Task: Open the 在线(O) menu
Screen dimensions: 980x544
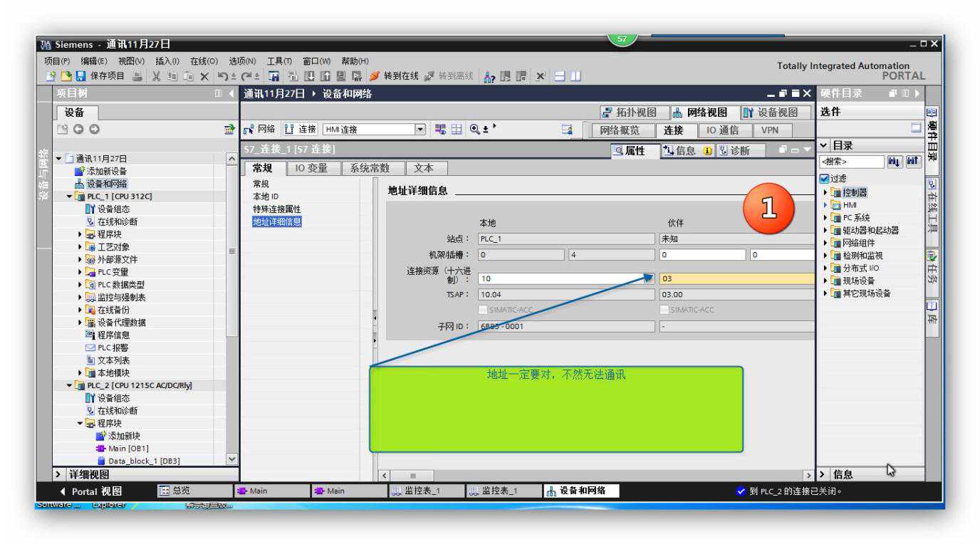Action: coord(204,61)
